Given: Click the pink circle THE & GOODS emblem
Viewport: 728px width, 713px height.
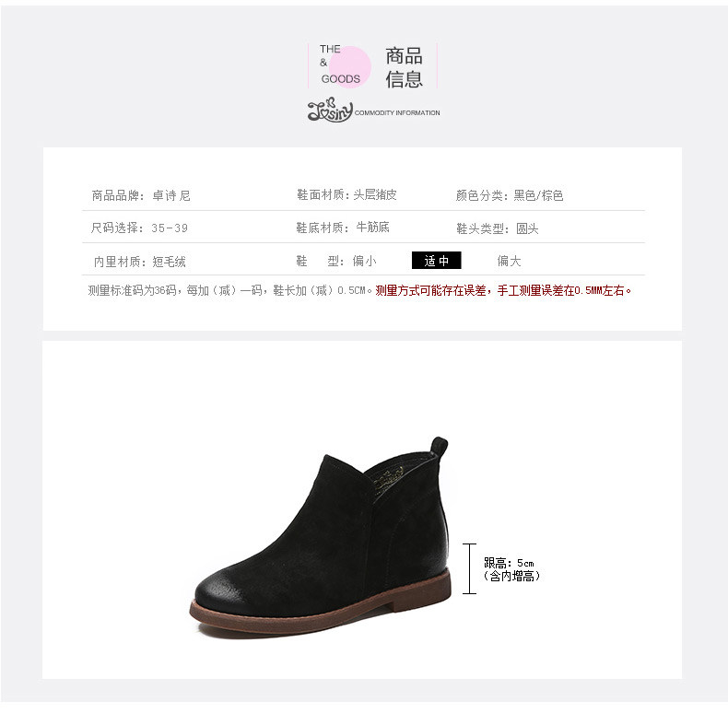Looking at the screenshot, I should point(345,66).
